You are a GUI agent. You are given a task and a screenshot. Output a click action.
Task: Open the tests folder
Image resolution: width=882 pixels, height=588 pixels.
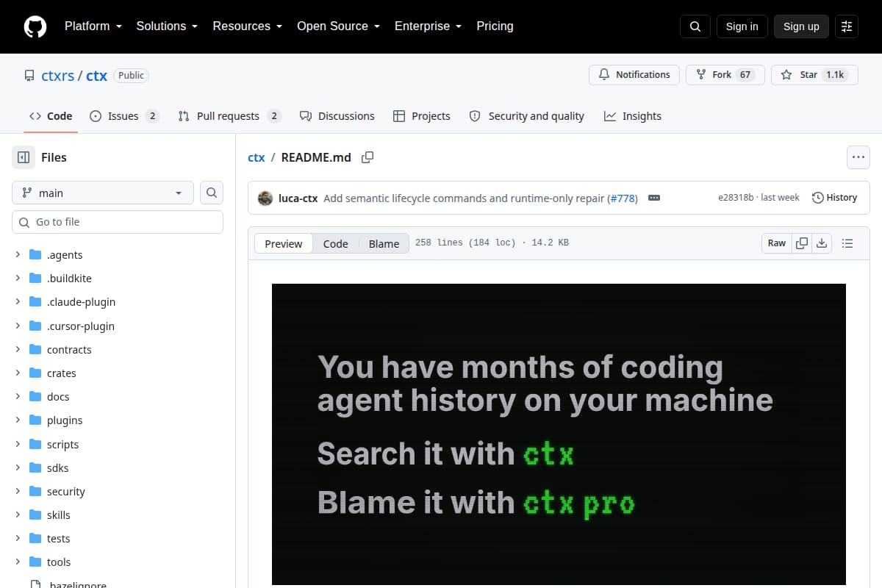(58, 539)
